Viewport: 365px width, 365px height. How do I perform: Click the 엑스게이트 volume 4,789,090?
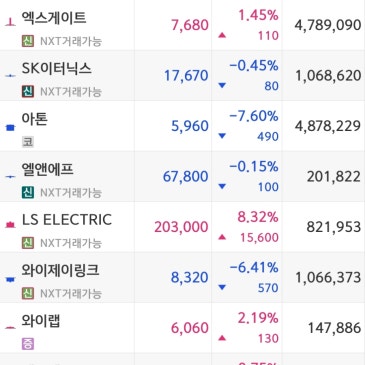click(x=328, y=25)
